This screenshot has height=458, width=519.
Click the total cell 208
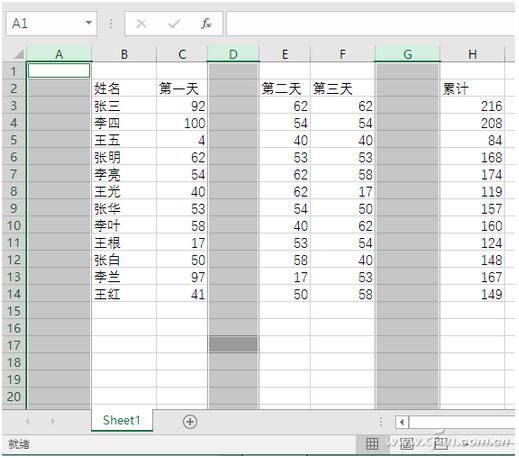tap(472, 123)
